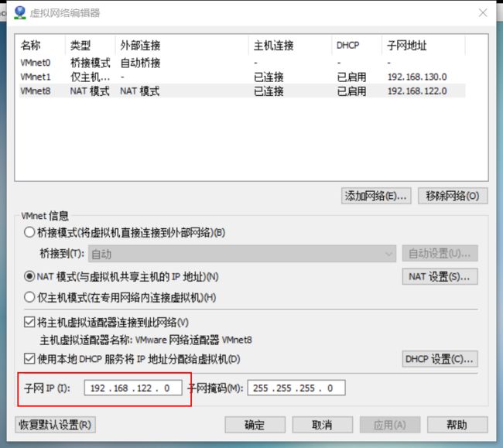Click the Virtual Network Editor title icon

point(20,13)
